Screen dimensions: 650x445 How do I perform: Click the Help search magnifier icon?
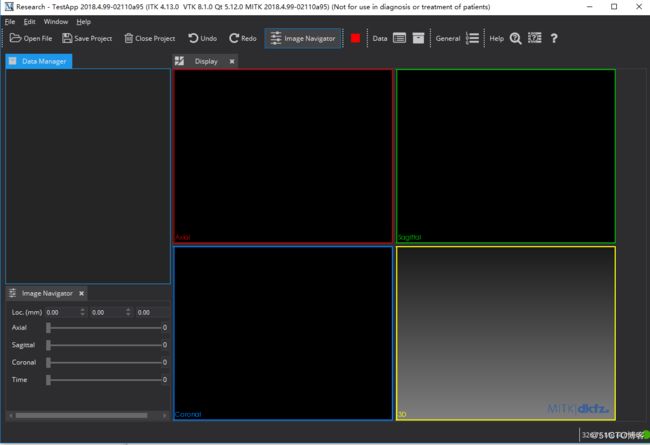515,38
